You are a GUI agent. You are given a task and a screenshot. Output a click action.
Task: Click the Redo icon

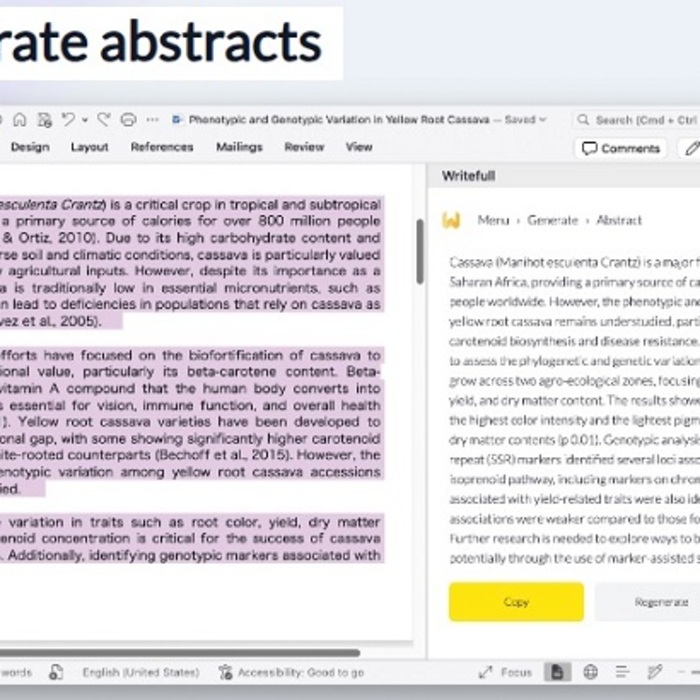(103, 119)
